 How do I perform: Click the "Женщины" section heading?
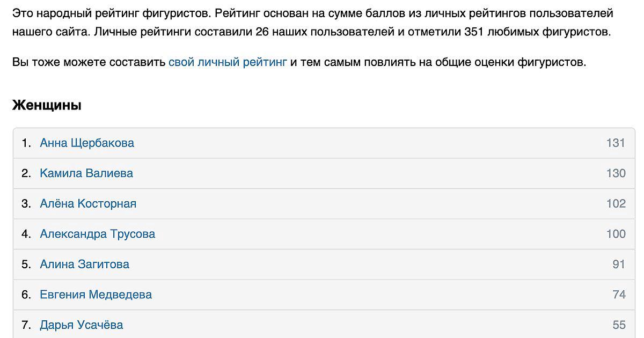coord(47,105)
